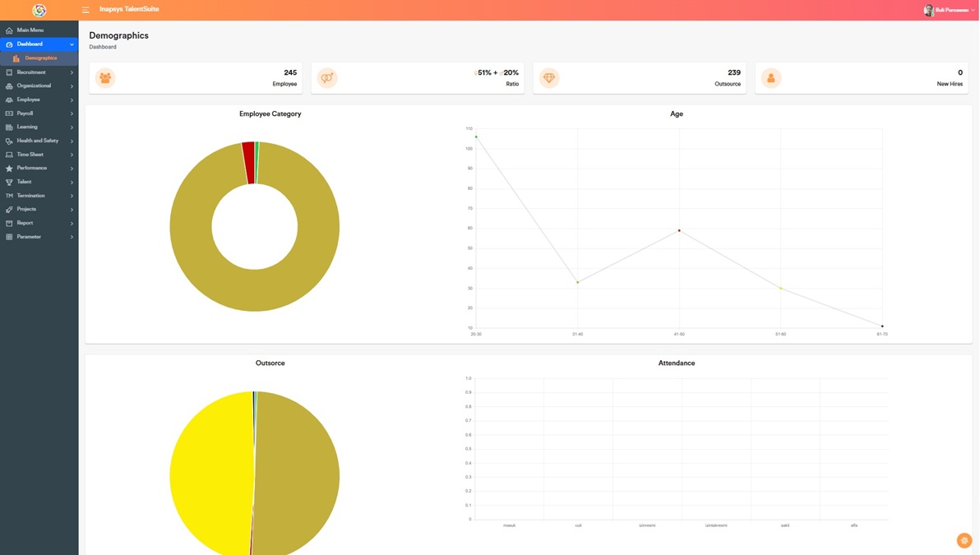Click the Parameter grid icon
The image size is (980, 555).
9,237
